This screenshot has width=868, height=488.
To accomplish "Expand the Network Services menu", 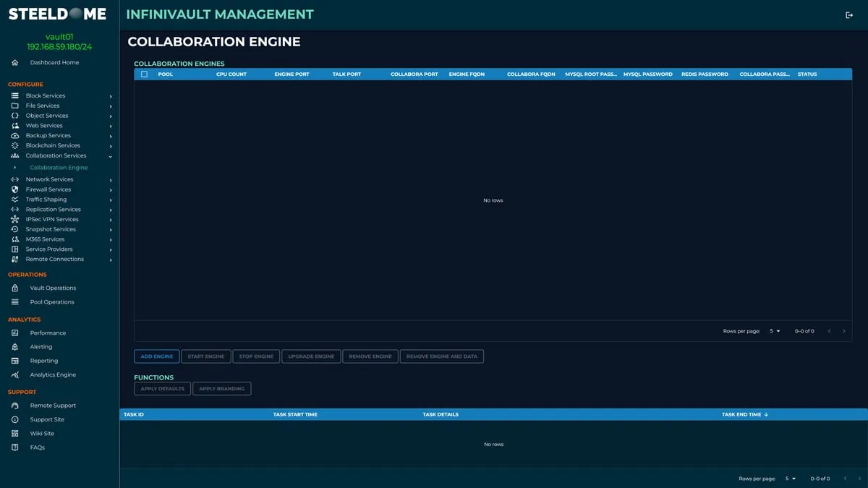I will [111, 179].
